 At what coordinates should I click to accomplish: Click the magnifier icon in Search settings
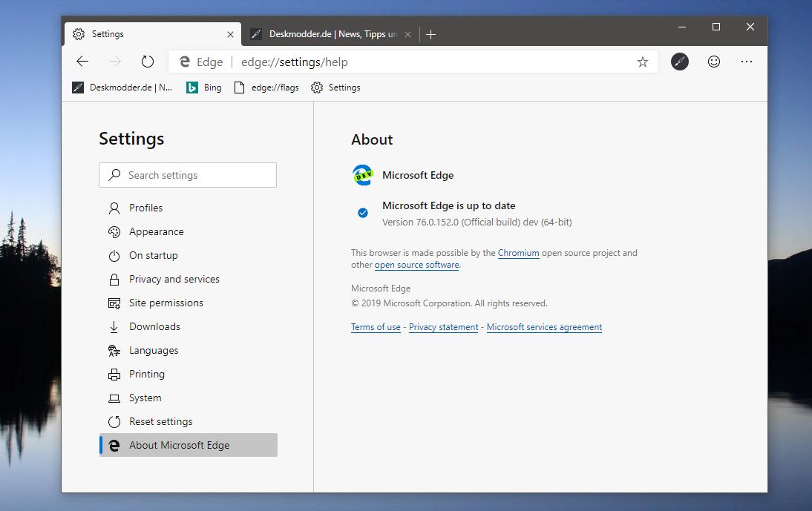pos(114,175)
